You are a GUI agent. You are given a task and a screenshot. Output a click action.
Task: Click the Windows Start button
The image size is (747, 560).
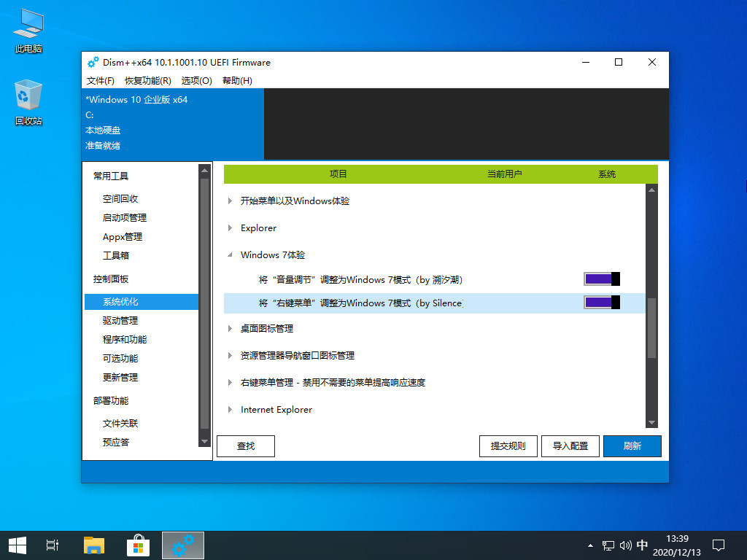[x=18, y=545]
